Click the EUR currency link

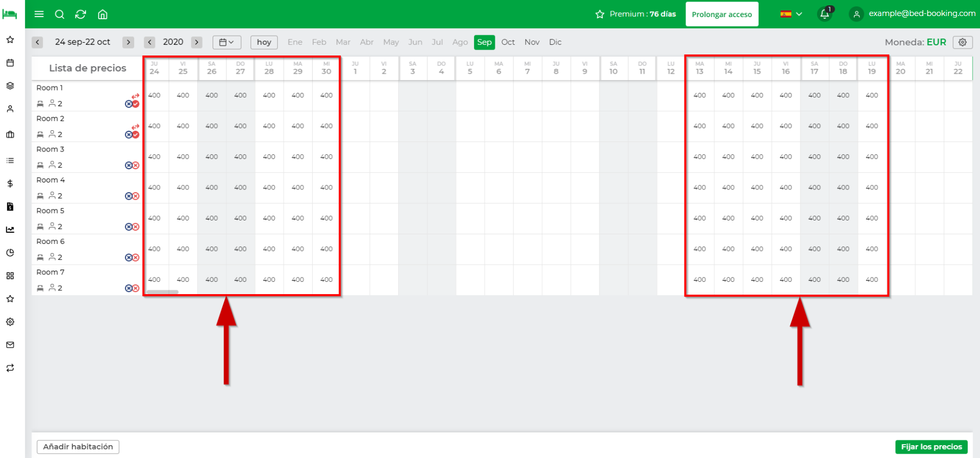pyautogui.click(x=936, y=42)
